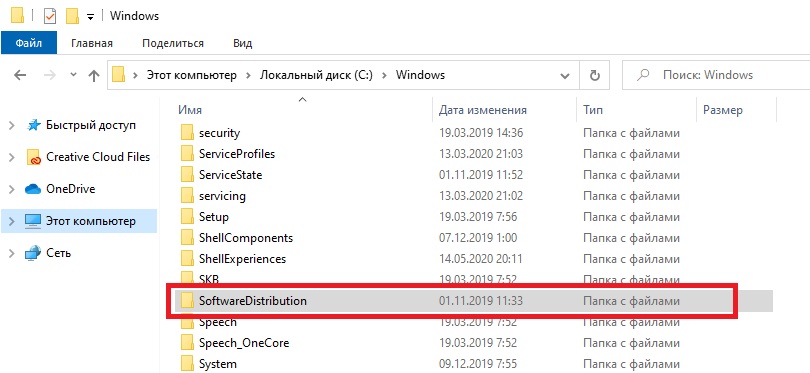Open recent locations dropdown arrow
Viewport: 810px width, 373px height.
73,75
